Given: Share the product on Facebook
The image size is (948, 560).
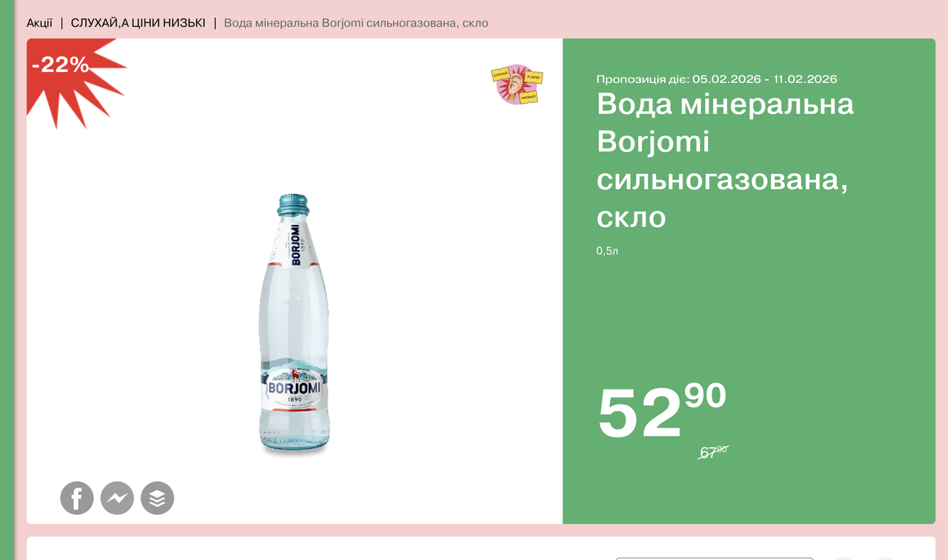Looking at the screenshot, I should coord(77,498).
